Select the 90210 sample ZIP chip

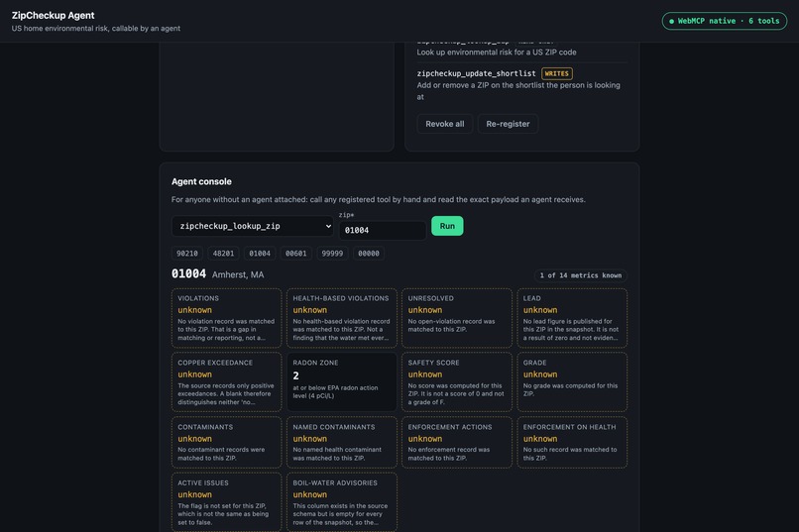pos(187,253)
